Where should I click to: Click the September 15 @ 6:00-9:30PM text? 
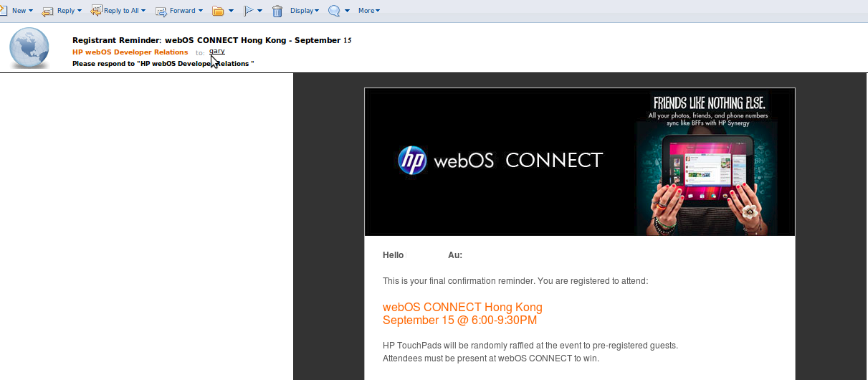pyautogui.click(x=459, y=320)
